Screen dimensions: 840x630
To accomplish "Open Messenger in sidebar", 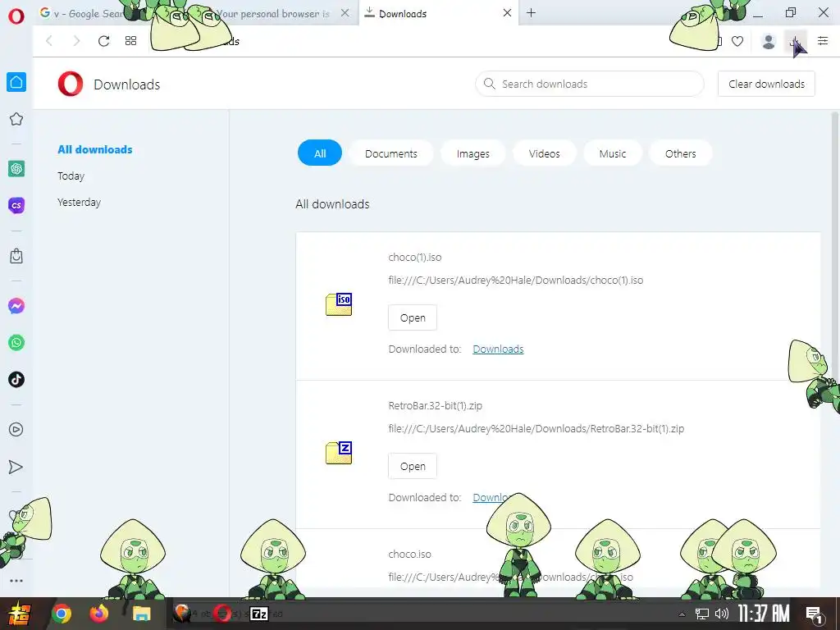I will [x=16, y=306].
